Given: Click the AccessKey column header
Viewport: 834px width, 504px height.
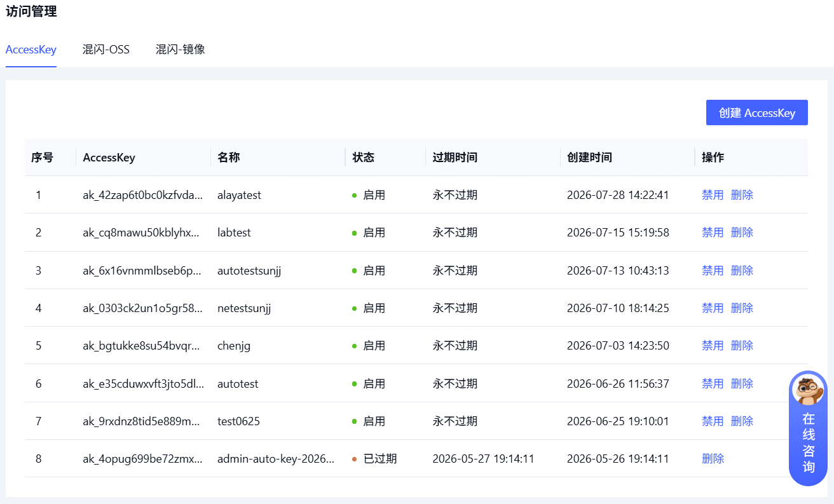Looking at the screenshot, I should coord(109,158).
